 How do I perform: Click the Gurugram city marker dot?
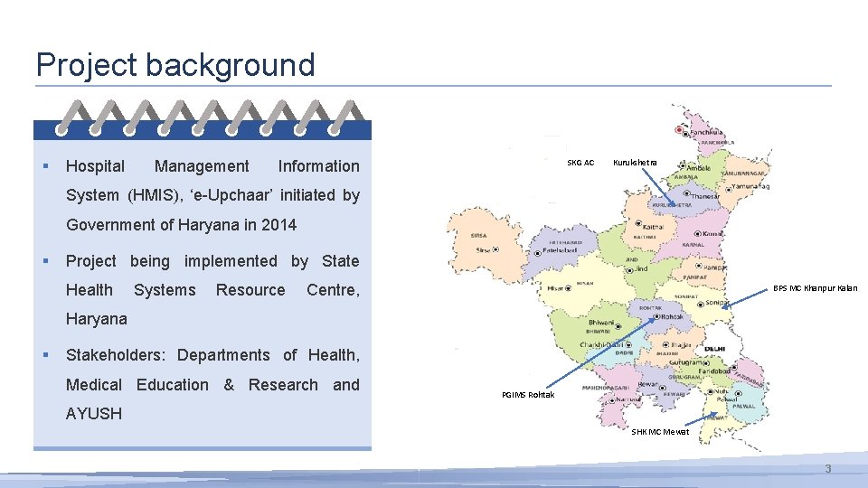[705, 363]
